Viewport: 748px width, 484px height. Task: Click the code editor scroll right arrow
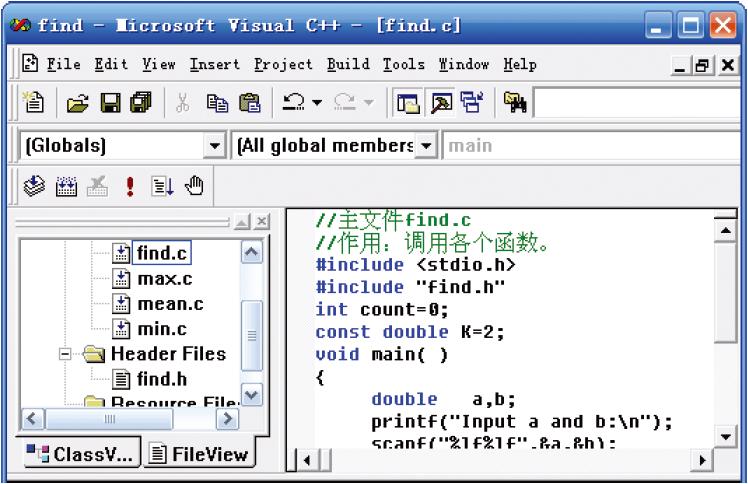tap(702, 461)
